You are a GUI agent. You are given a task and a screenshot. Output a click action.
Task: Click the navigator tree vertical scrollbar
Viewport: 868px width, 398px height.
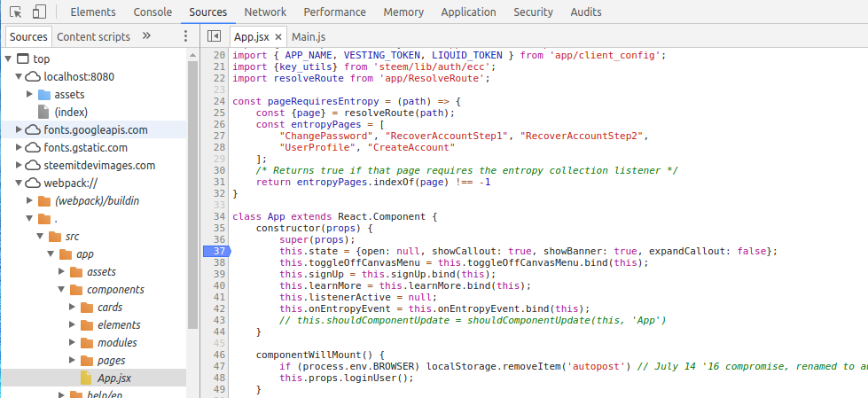tap(192, 195)
